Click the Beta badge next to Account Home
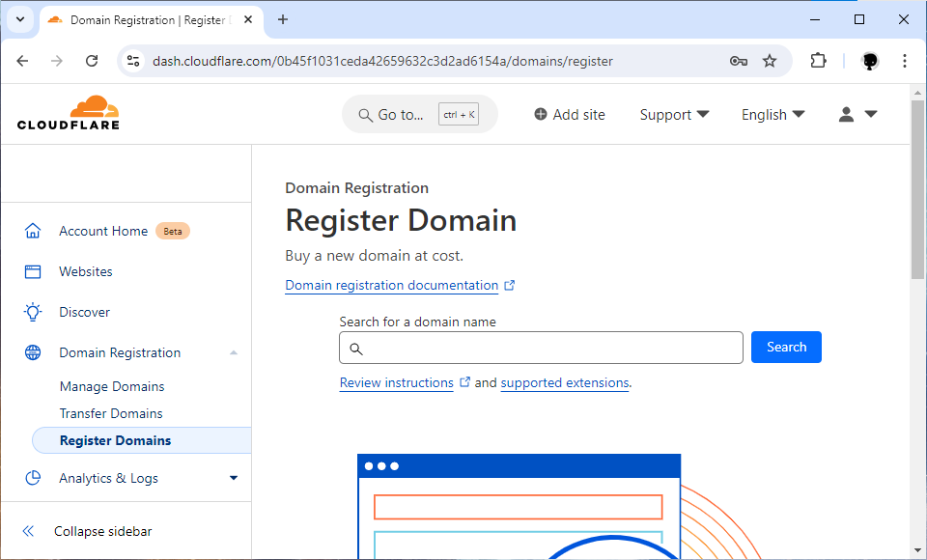Image resolution: width=927 pixels, height=560 pixels. [x=173, y=231]
